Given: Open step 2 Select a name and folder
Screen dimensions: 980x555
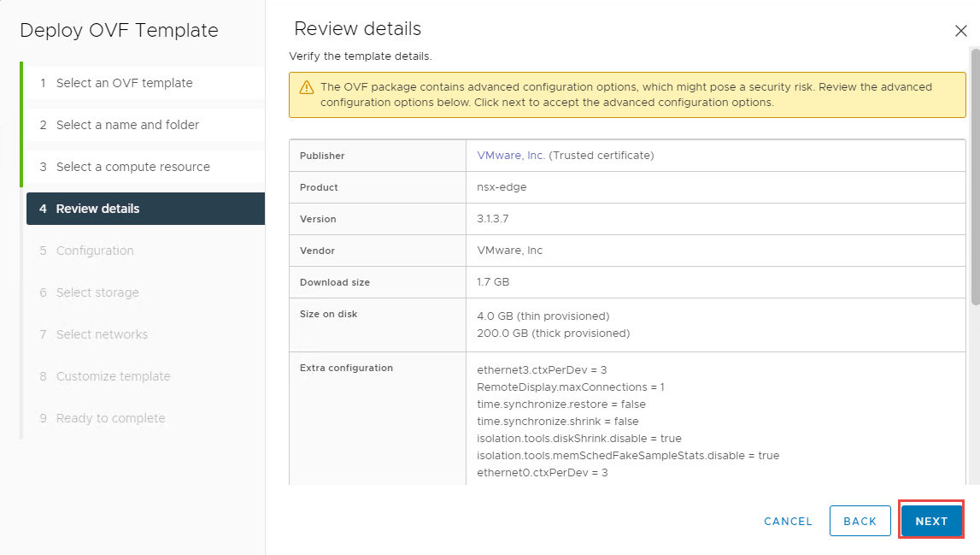Looking at the screenshot, I should coord(127,125).
